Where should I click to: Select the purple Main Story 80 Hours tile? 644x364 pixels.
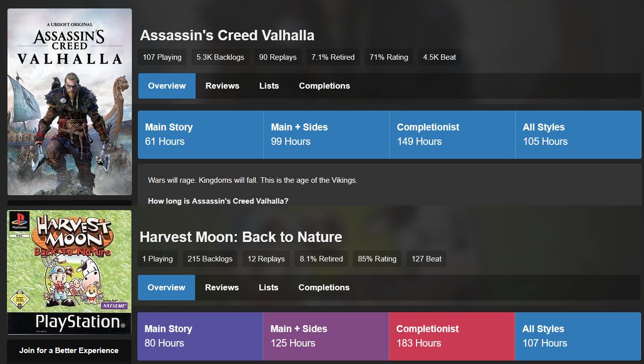click(x=200, y=336)
